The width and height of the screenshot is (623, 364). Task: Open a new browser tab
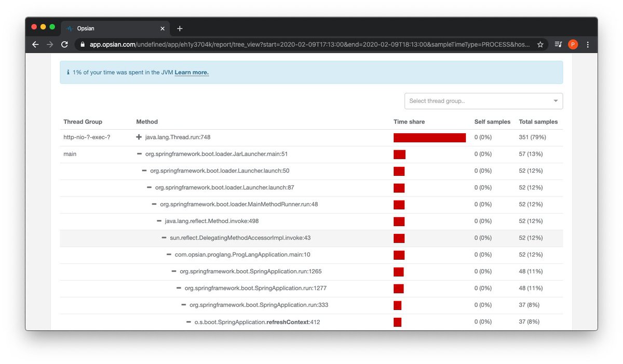(x=180, y=29)
